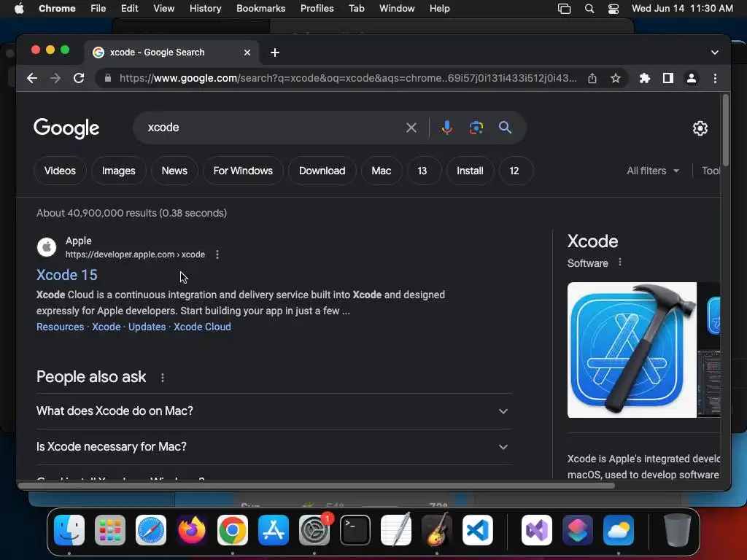Open the Xcode 15 result link
The image size is (747, 560).
click(66, 275)
